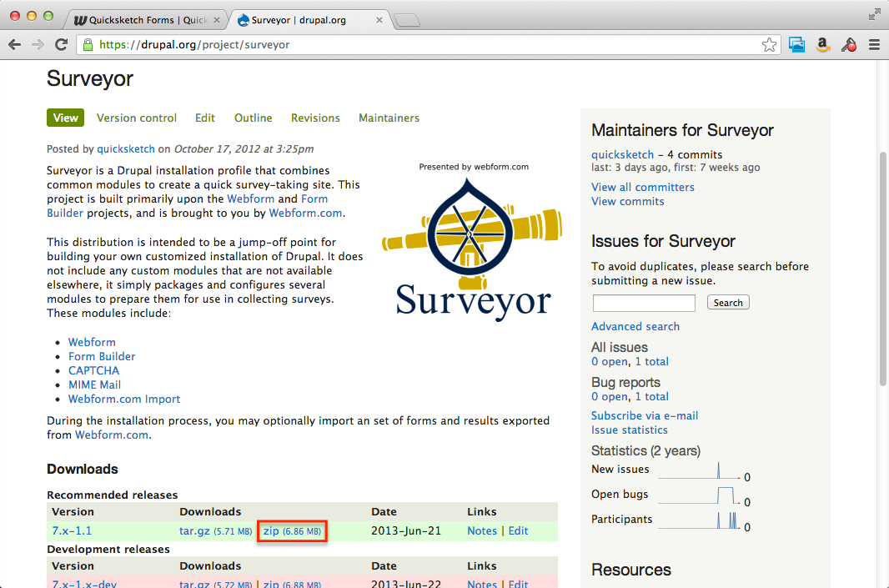889x588 pixels.
Task: Open the View commits link
Action: tap(628, 201)
